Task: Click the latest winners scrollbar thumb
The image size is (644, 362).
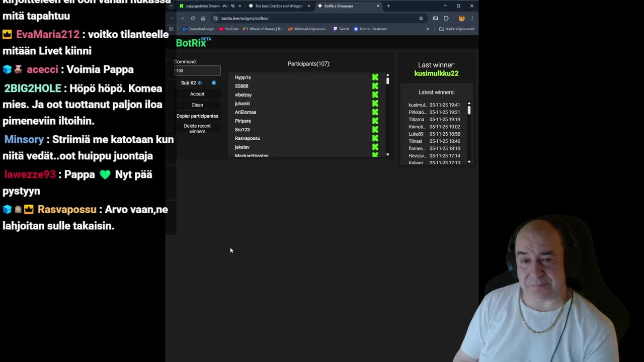Action: coord(469,110)
